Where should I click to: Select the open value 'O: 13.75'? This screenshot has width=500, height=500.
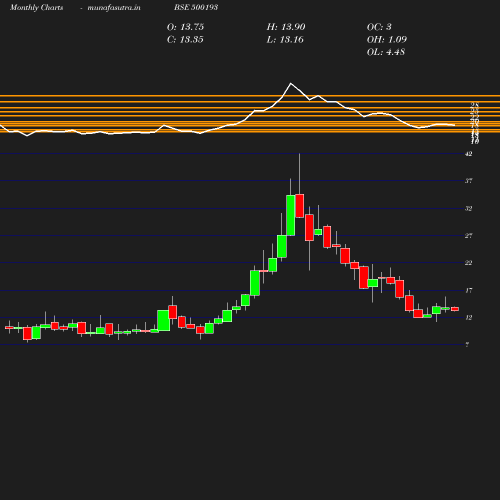coord(185,27)
